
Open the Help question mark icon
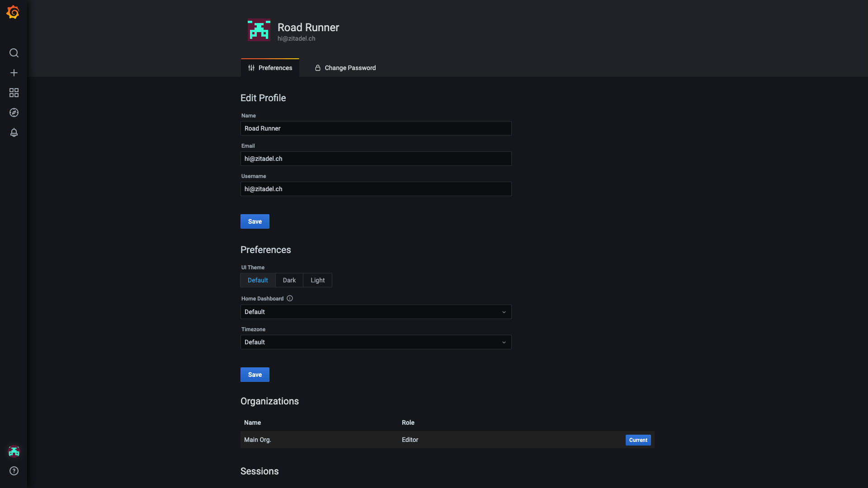pyautogui.click(x=14, y=471)
